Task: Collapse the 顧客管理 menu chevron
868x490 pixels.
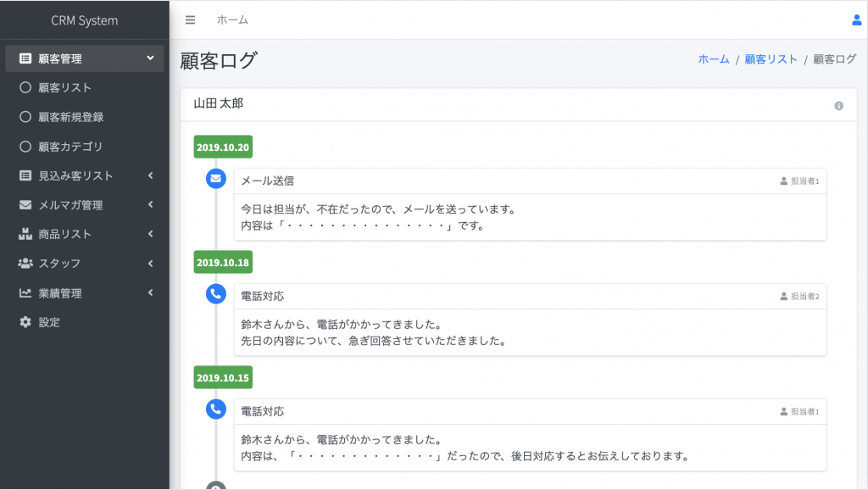Action: (x=150, y=58)
